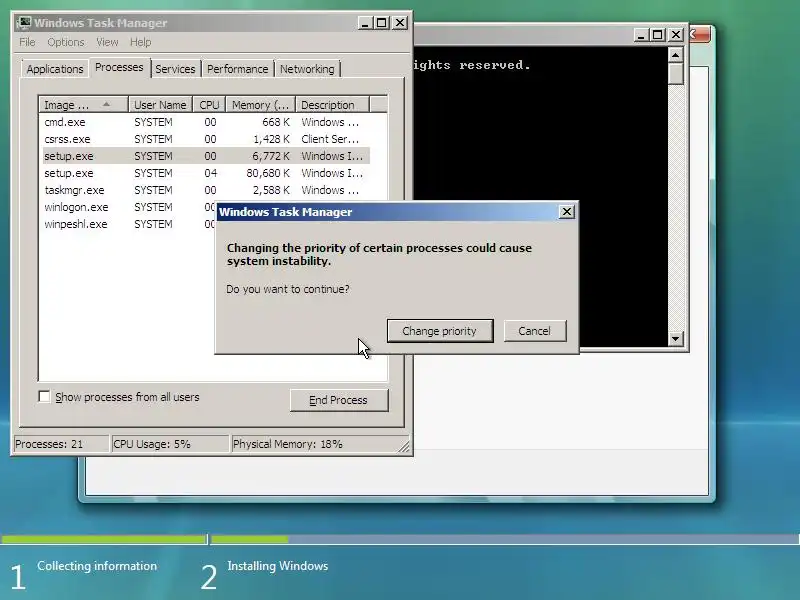Open the Help menu

[x=140, y=42]
